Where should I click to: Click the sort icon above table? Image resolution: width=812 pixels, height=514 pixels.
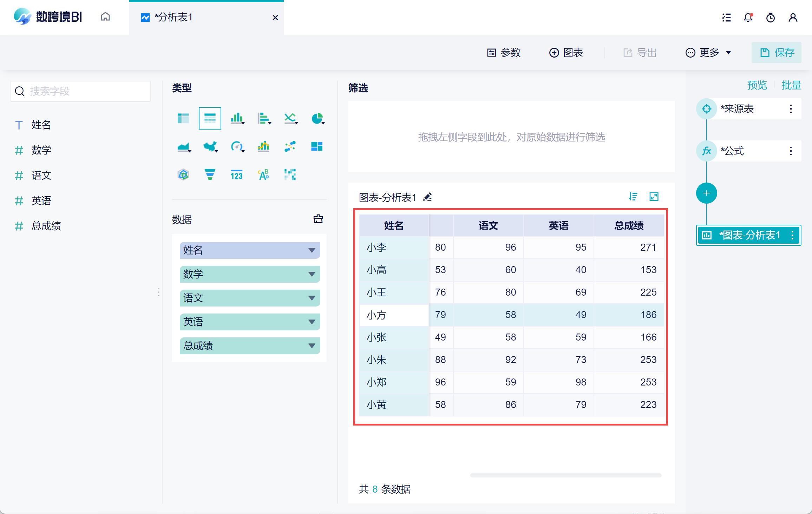coord(633,197)
